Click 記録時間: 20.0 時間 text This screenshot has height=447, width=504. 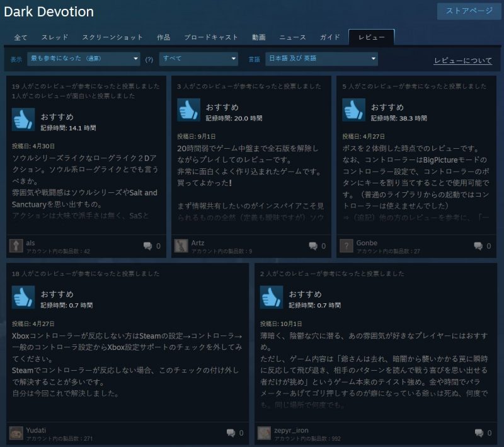234,119
